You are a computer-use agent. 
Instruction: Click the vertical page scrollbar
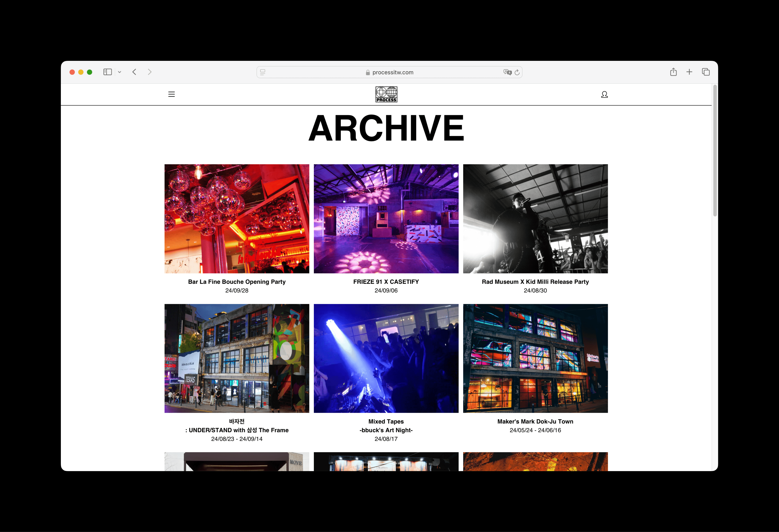[715, 151]
